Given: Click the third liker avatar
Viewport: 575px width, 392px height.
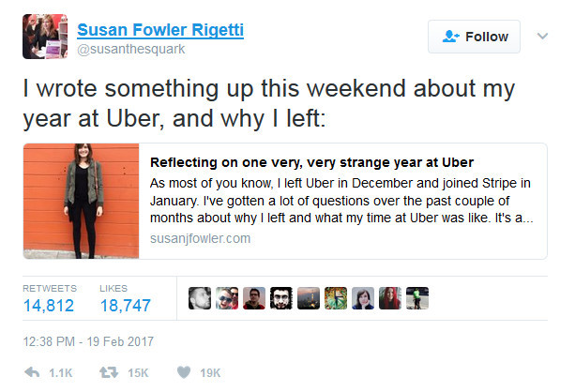Looking at the screenshot, I should tap(254, 298).
